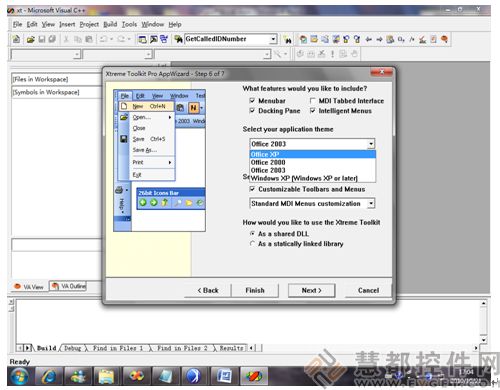This screenshot has width=500, height=390.
Task: Click the Files in Workspace field
Action: point(57,79)
